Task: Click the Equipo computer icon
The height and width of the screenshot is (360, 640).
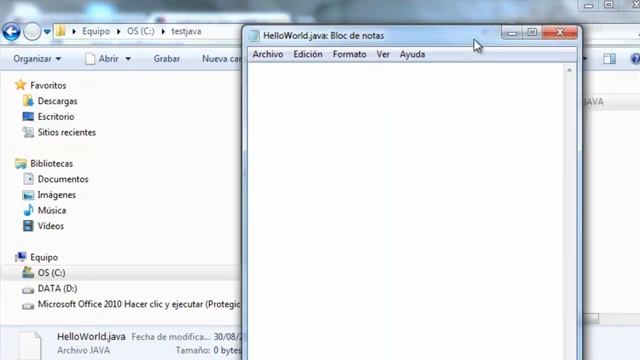Action: (x=20, y=257)
